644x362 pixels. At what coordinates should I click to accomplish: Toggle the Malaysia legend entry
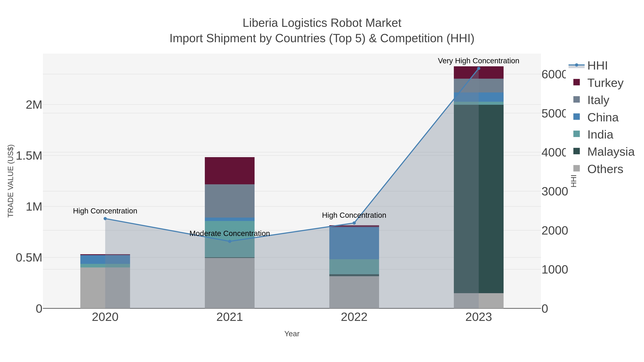point(604,152)
